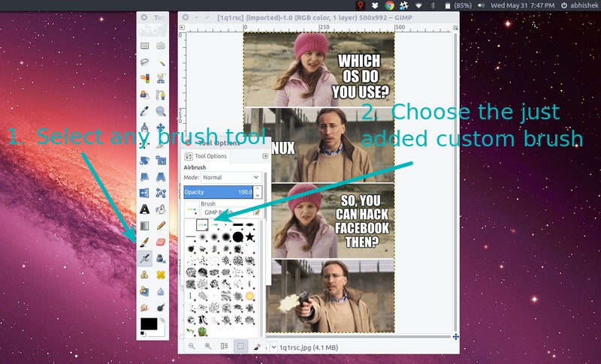Screen dimensions: 601x364
Task: Open the brush editor icon beside brush name
Action: 256,212
